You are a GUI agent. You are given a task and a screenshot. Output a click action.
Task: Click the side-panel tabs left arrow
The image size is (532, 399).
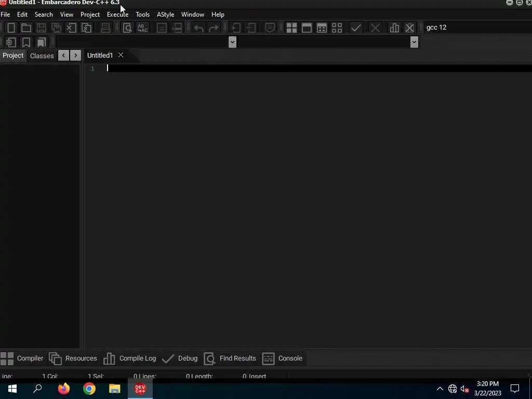63,55
